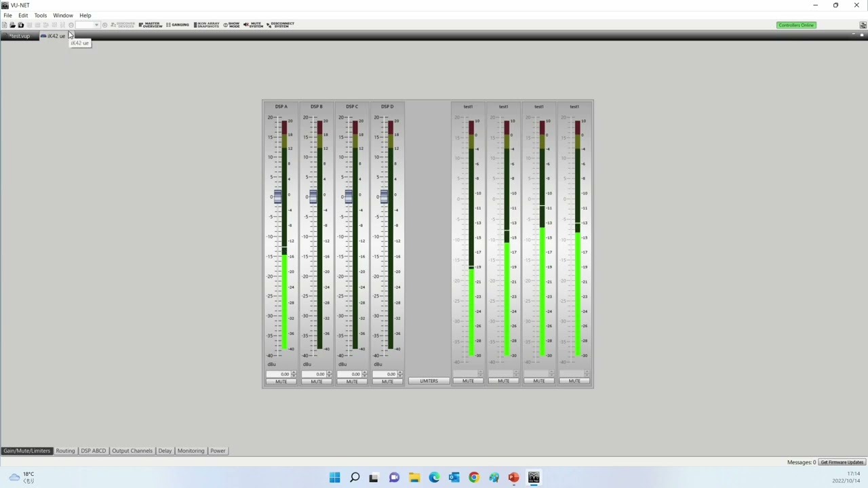Switch to the test.vup document tab

tap(19, 36)
